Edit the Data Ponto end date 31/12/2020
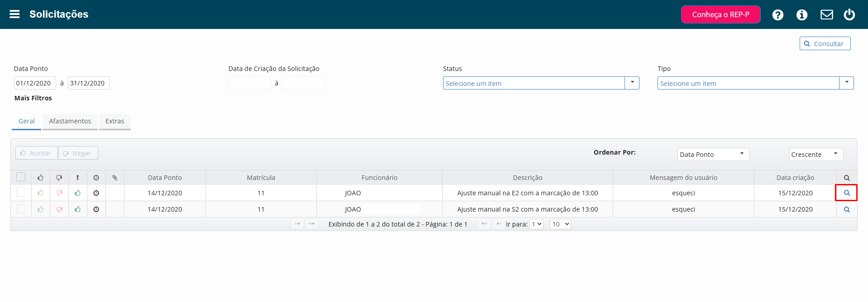 pyautogui.click(x=89, y=83)
